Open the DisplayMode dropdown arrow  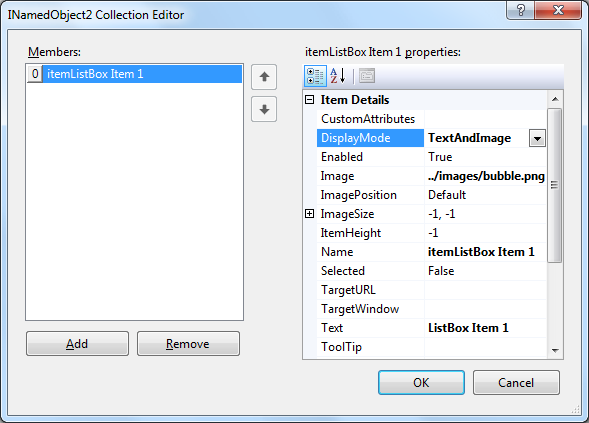[x=537, y=138]
